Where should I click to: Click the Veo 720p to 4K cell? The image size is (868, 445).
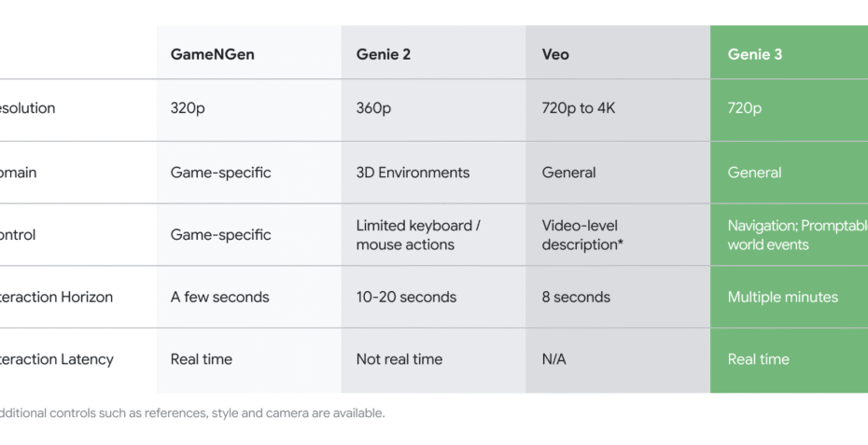click(618, 110)
